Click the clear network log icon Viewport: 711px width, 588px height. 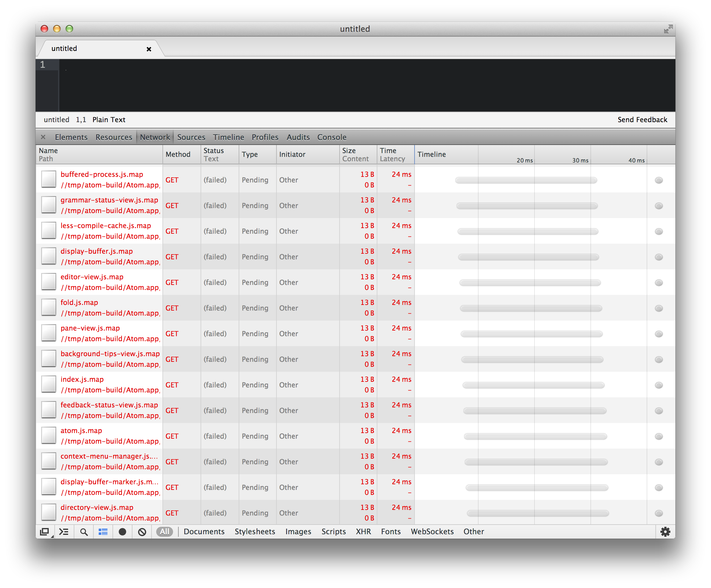(142, 532)
